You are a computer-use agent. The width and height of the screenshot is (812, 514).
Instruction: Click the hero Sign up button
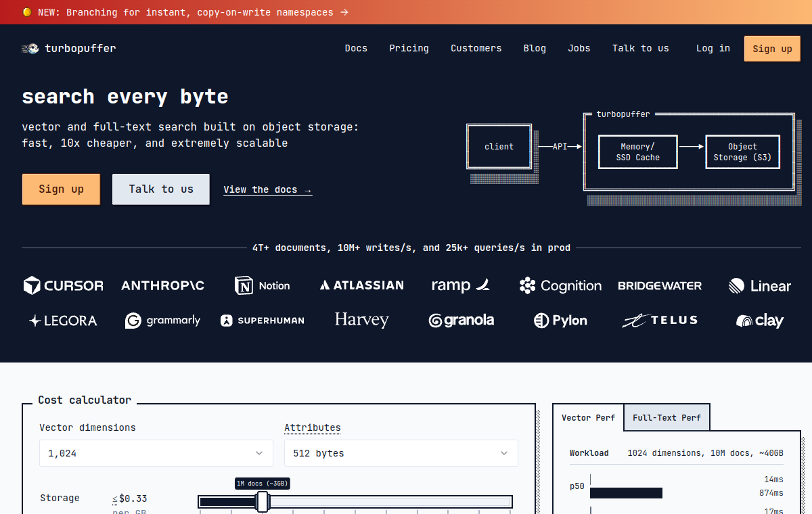pyautogui.click(x=61, y=189)
